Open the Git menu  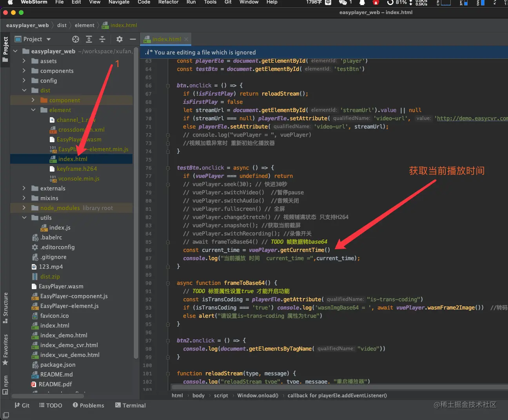point(228,2)
